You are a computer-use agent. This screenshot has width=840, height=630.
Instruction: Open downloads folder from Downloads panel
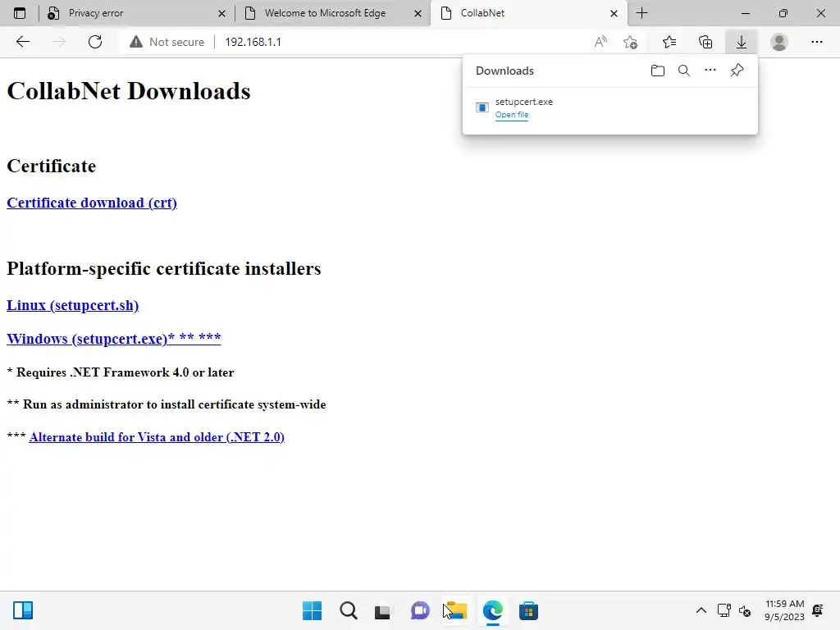(658, 71)
